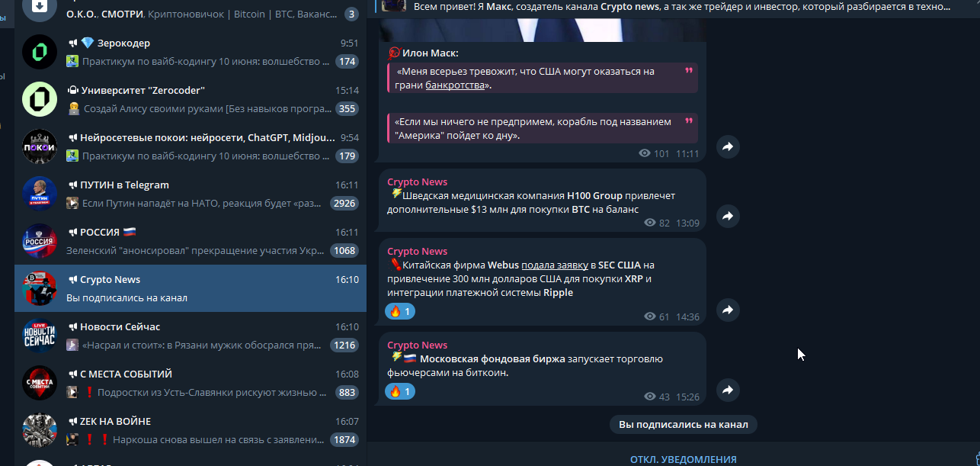Toggle fire reaction on Moscow Exchange post
This screenshot has height=466, width=980.
(400, 391)
